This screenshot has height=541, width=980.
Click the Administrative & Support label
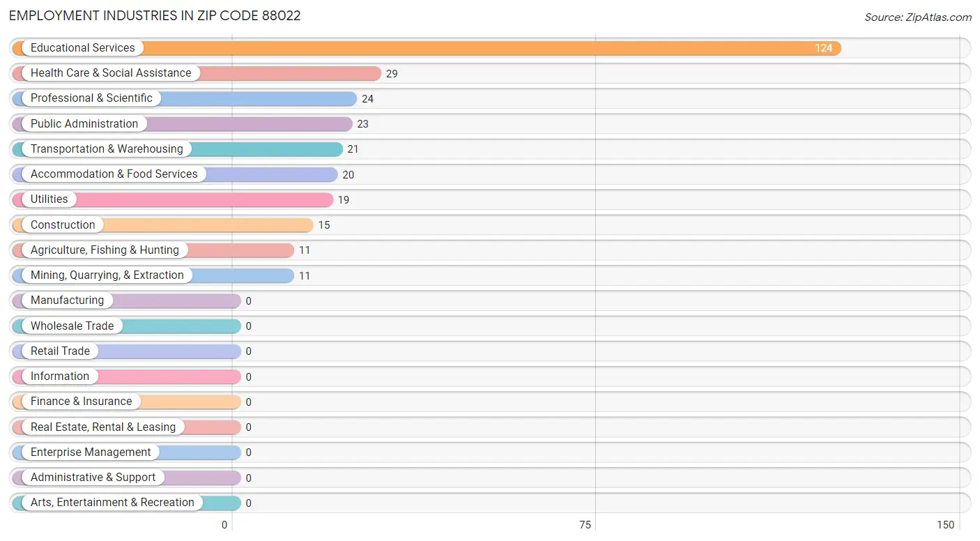[x=93, y=477]
